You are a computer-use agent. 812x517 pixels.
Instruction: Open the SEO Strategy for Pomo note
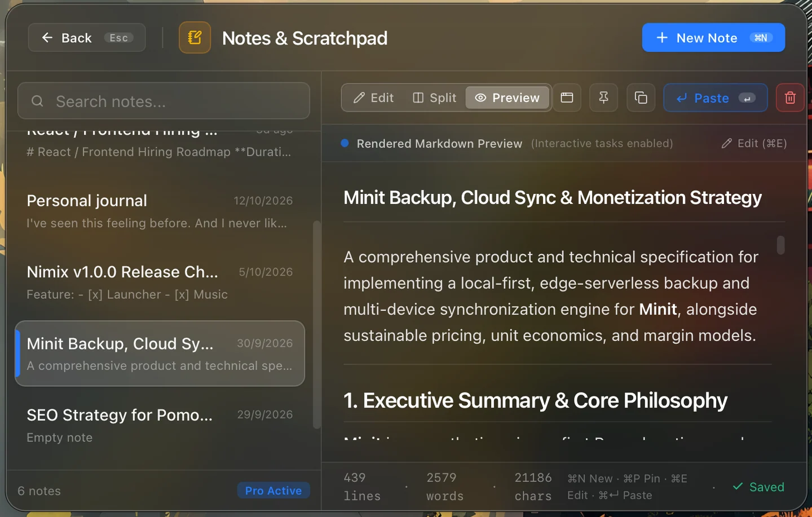coord(160,425)
